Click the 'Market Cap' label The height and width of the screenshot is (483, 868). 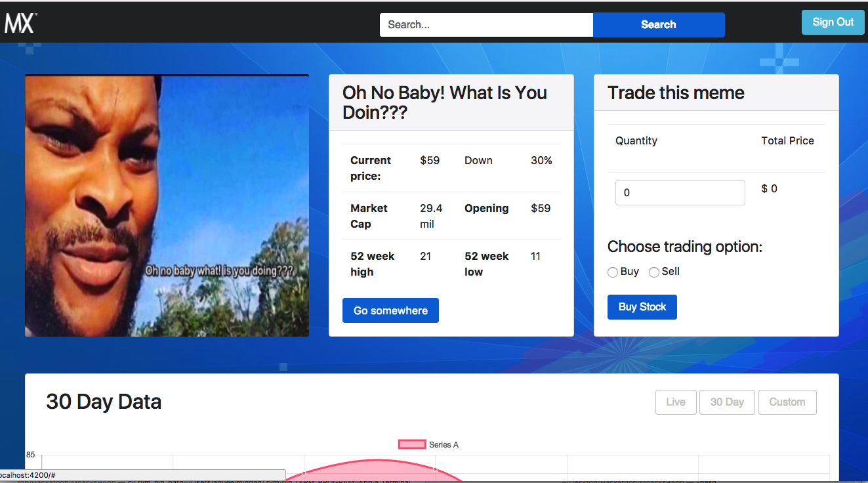(369, 216)
